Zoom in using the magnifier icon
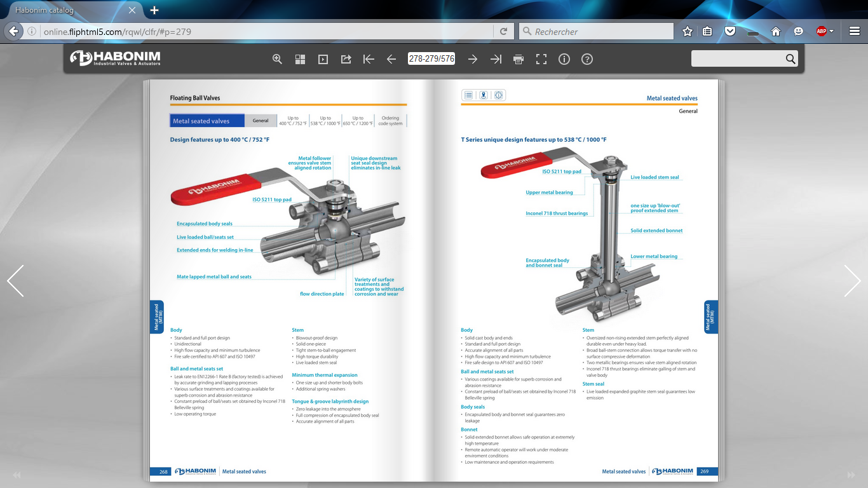This screenshot has width=868, height=488. (277, 59)
